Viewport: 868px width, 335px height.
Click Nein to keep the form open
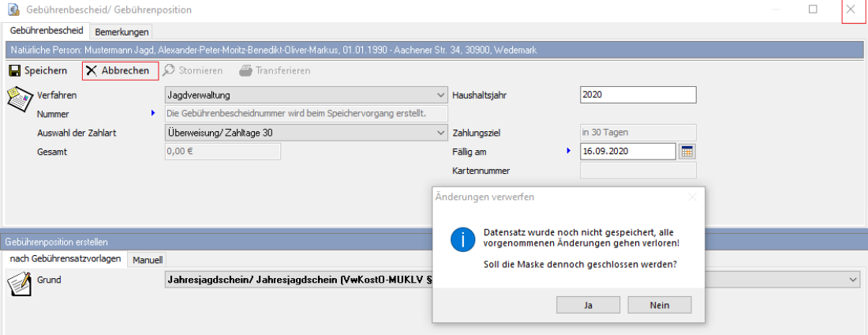click(660, 305)
